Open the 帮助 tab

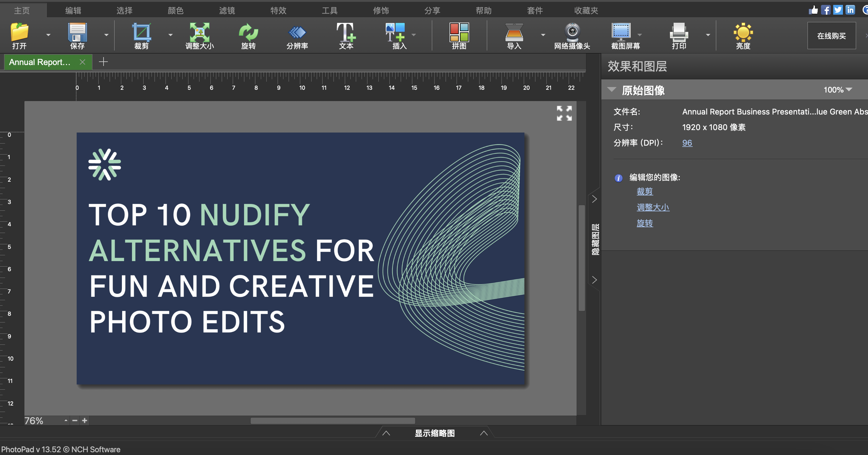coord(483,10)
